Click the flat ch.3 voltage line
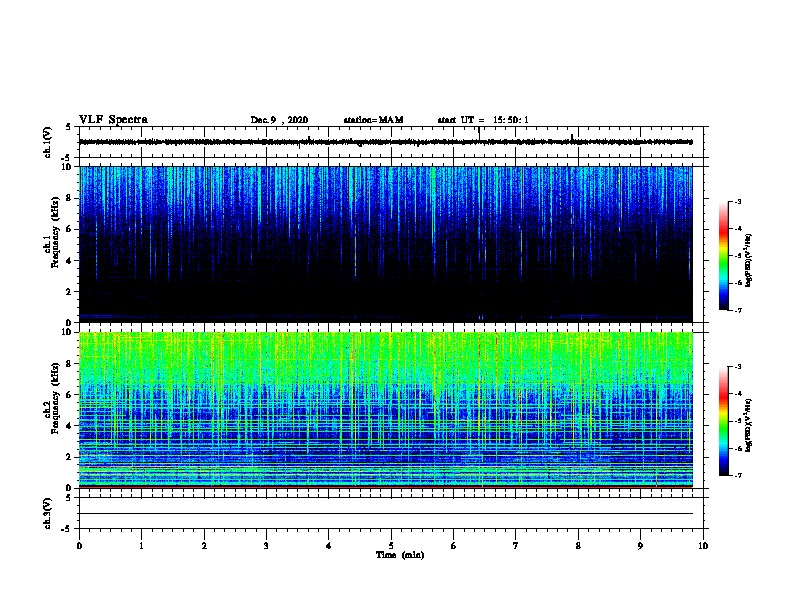The height and width of the screenshot is (612, 792). coord(386,514)
